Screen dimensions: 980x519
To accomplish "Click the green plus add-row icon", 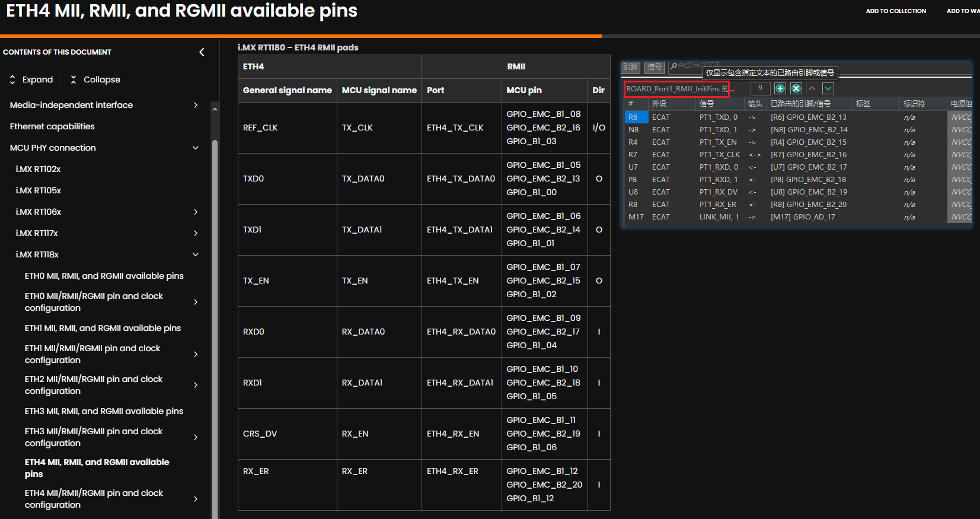I will tap(780, 88).
